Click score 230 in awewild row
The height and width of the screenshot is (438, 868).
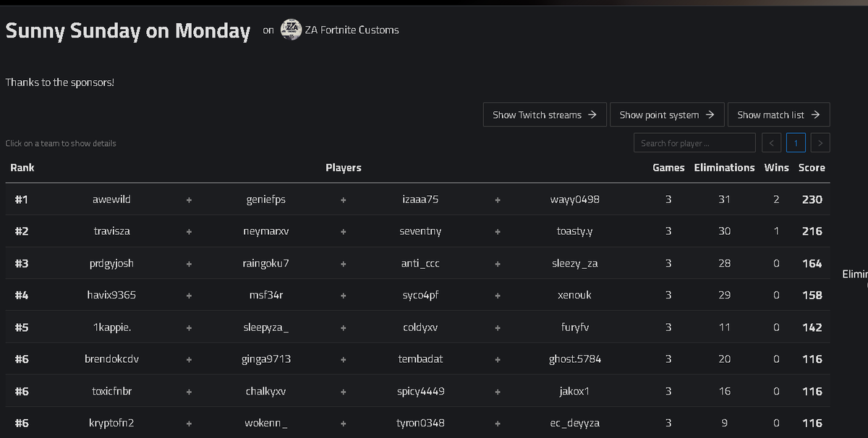click(812, 199)
